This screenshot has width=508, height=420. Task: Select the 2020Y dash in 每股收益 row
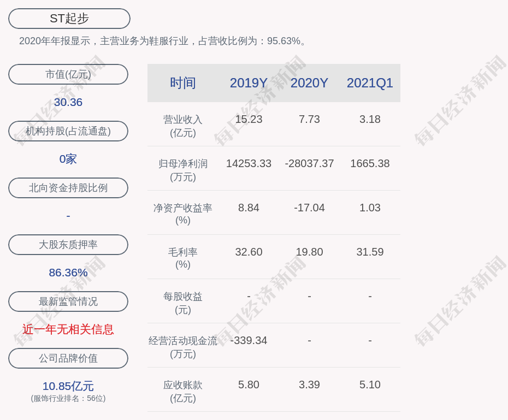pyautogui.click(x=309, y=296)
